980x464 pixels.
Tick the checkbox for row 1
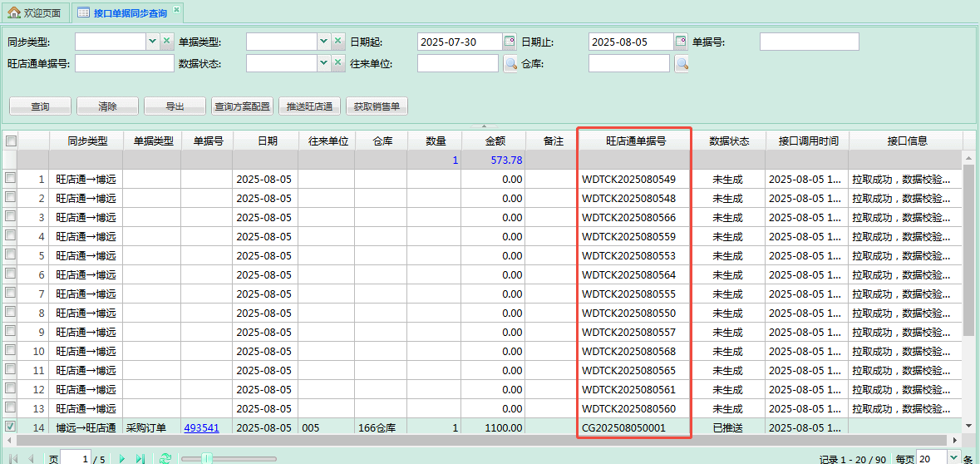11,179
